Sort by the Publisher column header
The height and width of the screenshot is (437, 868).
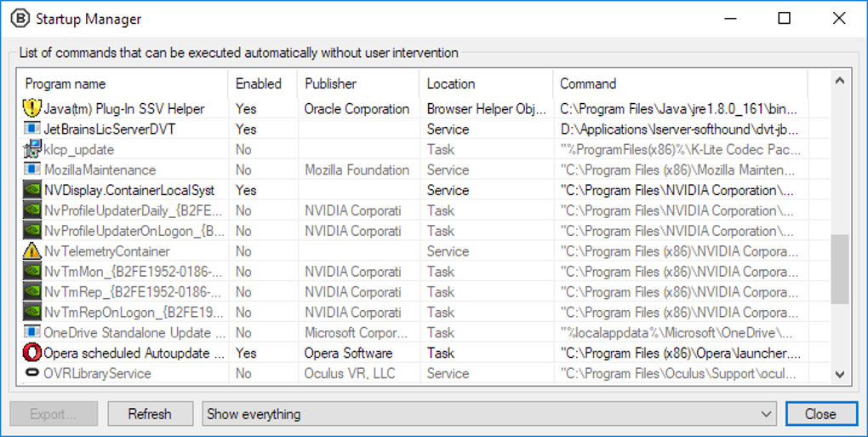pyautogui.click(x=330, y=83)
